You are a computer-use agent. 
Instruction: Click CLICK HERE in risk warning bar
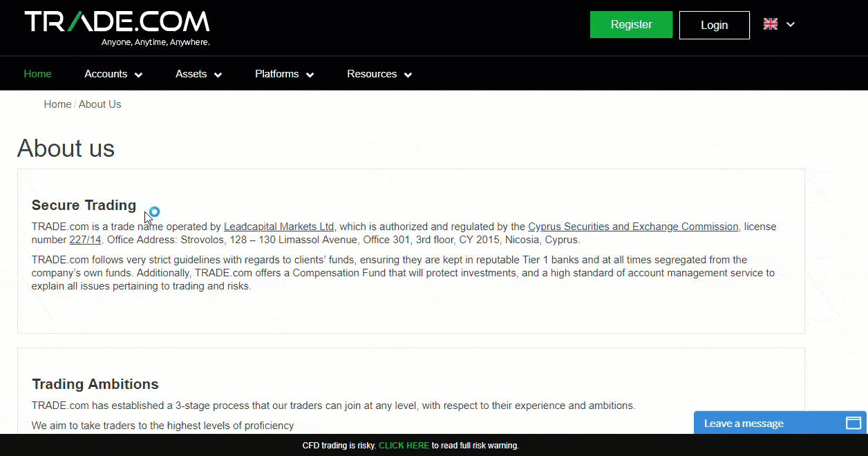click(404, 446)
